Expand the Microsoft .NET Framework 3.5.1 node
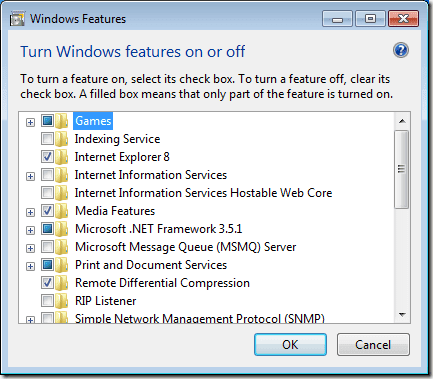Viewport: 433px width, 379px height. 30,230
